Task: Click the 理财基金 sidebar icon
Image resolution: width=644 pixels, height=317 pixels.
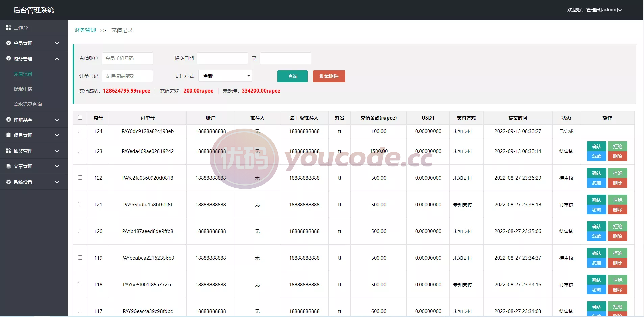Action: 8,120
